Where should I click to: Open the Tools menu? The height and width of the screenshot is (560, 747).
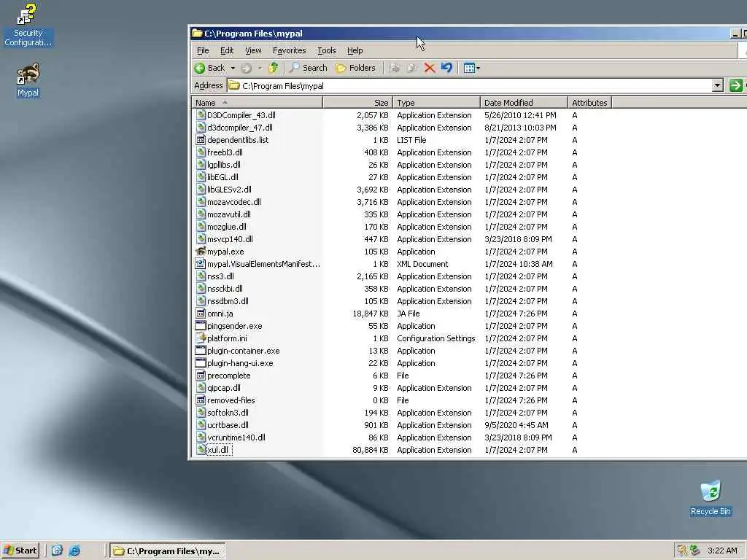pyautogui.click(x=326, y=50)
